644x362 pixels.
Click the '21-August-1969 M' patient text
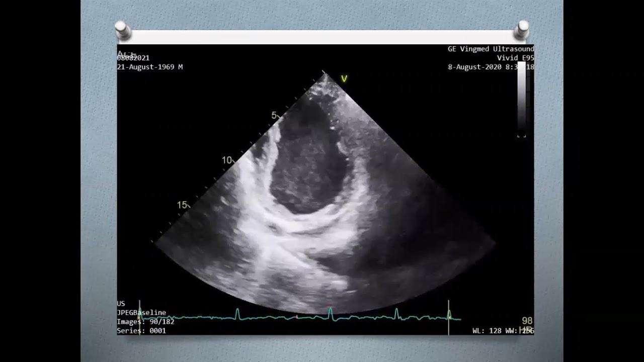tap(150, 67)
